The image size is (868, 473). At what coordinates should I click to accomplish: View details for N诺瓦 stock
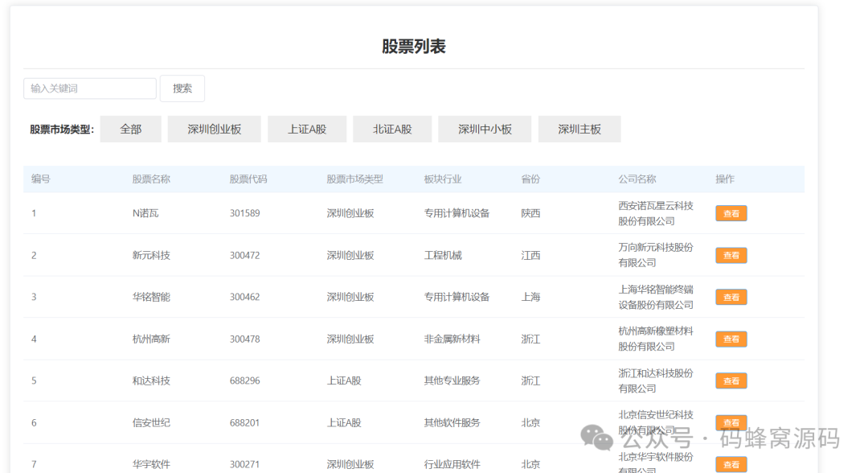[731, 213]
